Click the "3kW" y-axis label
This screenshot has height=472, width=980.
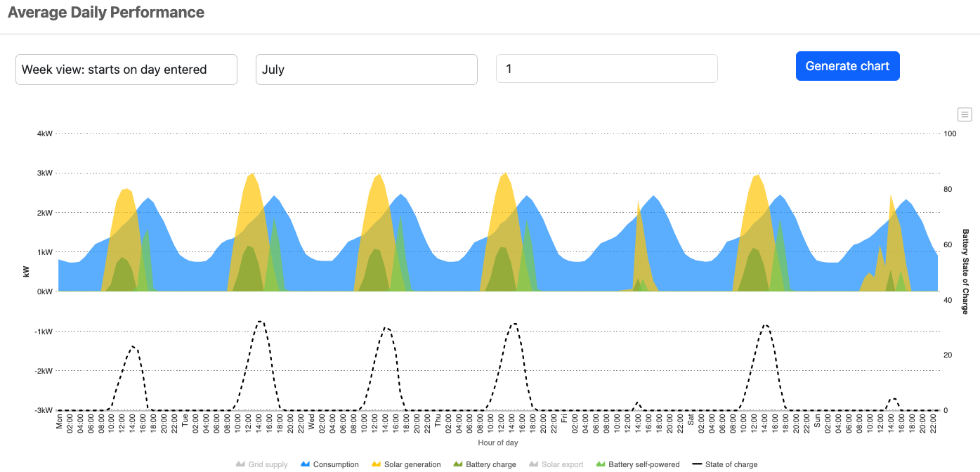[45, 173]
